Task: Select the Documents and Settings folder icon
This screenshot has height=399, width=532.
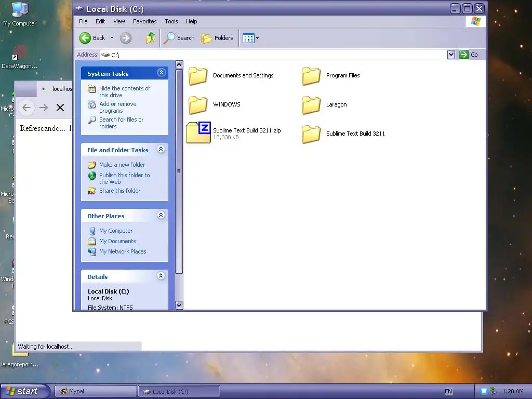Action: pyautogui.click(x=198, y=76)
